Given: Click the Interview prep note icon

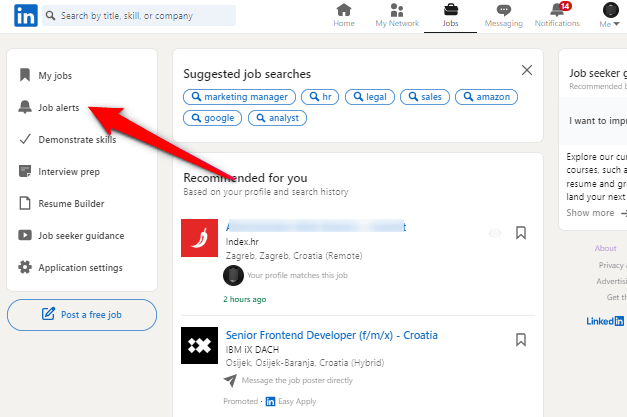Looking at the screenshot, I should click(x=25, y=171).
